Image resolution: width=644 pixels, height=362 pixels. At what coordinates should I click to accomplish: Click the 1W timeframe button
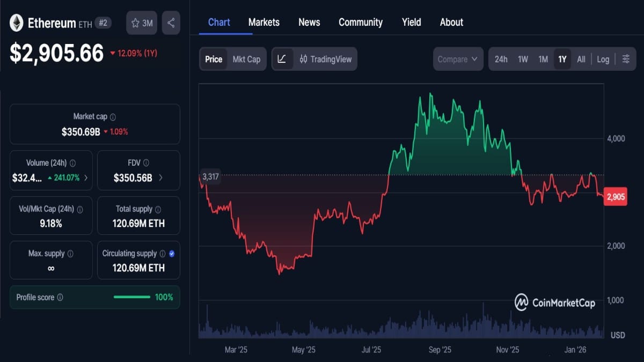tap(524, 59)
